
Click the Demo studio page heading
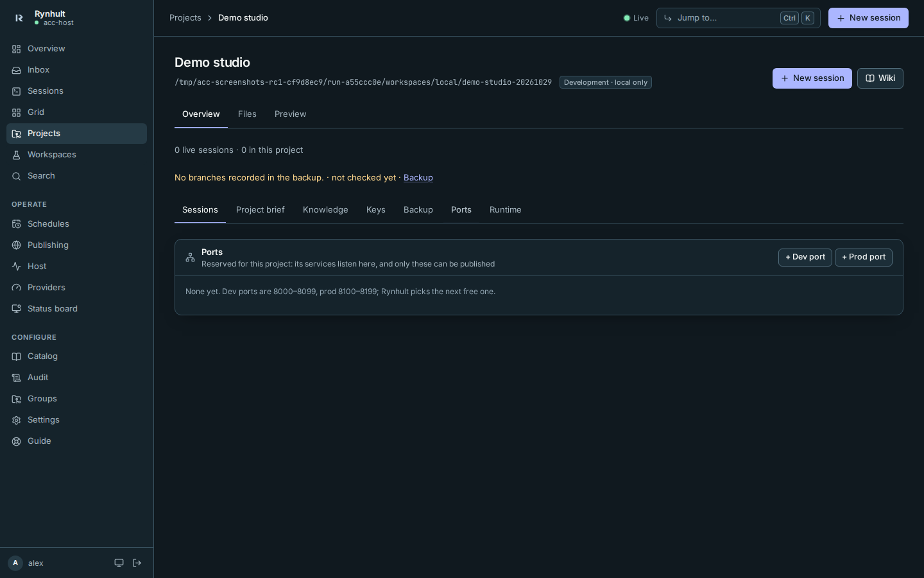(212, 62)
